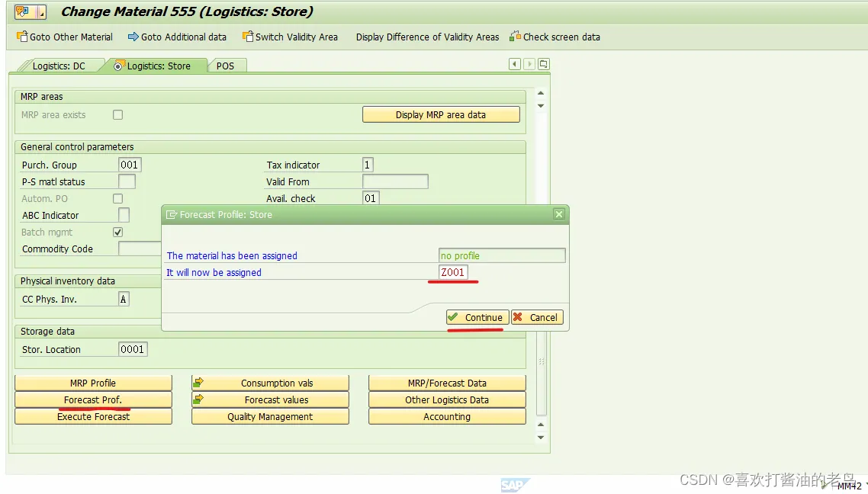Click the P-S matl status field
This screenshot has height=494, width=868.
127,181
